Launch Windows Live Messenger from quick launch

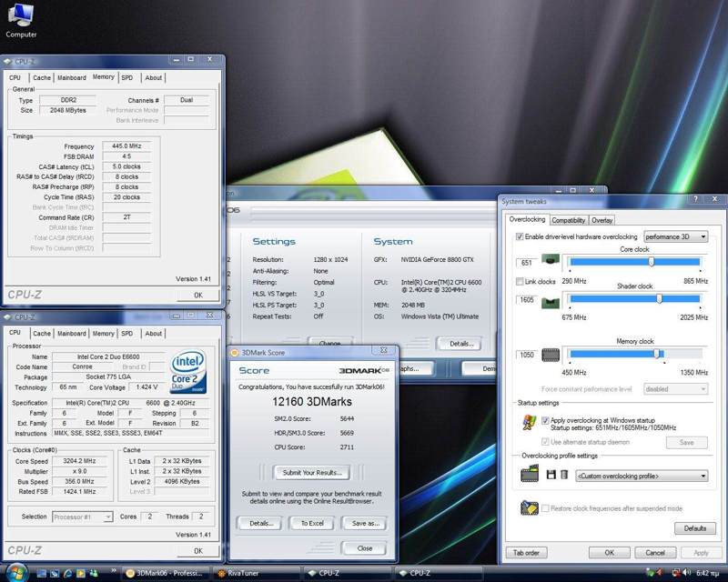(x=95, y=573)
